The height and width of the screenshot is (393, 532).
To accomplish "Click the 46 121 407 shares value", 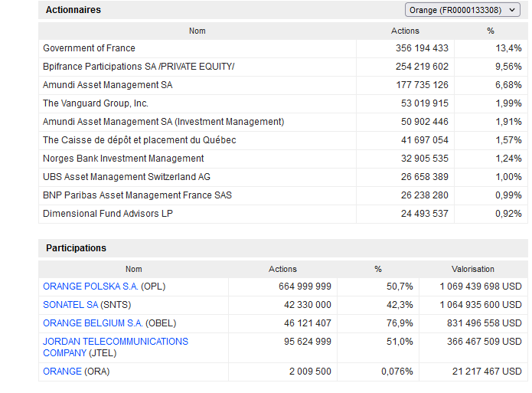I will (x=308, y=323).
